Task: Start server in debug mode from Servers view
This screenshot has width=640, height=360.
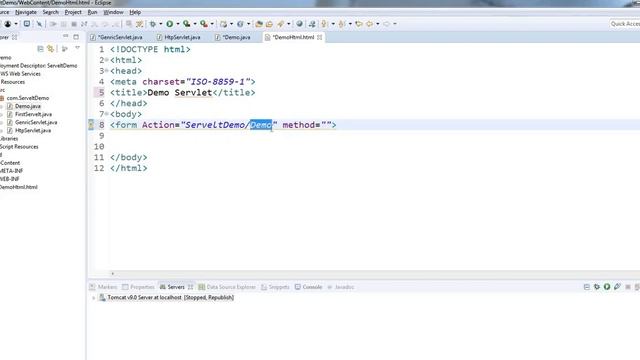Action: click(x=597, y=287)
